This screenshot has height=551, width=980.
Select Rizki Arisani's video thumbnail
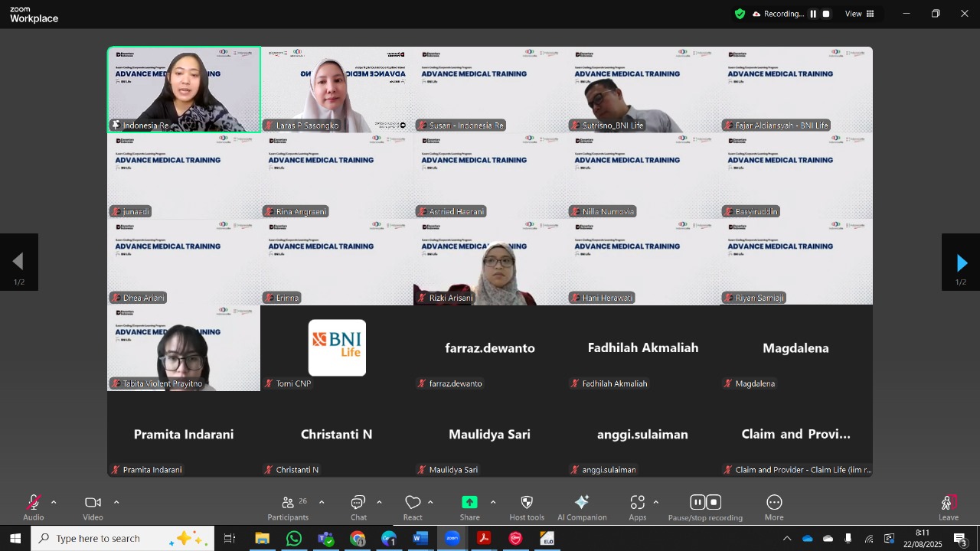(x=490, y=262)
